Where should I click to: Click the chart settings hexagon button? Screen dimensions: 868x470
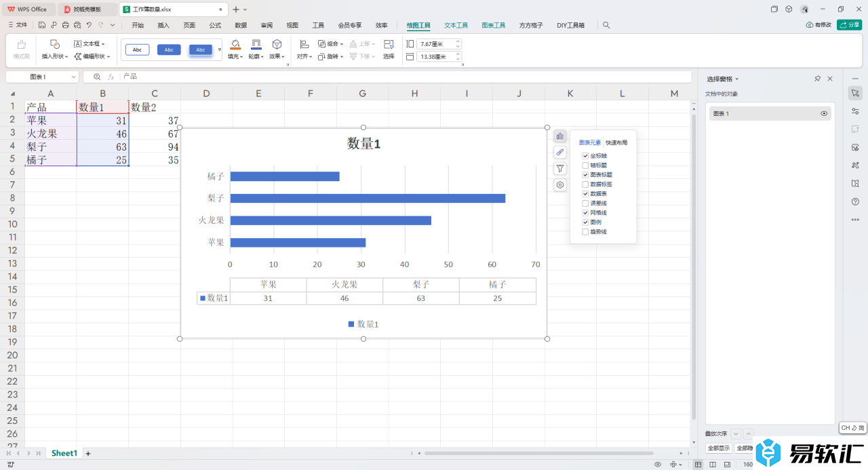pos(560,184)
